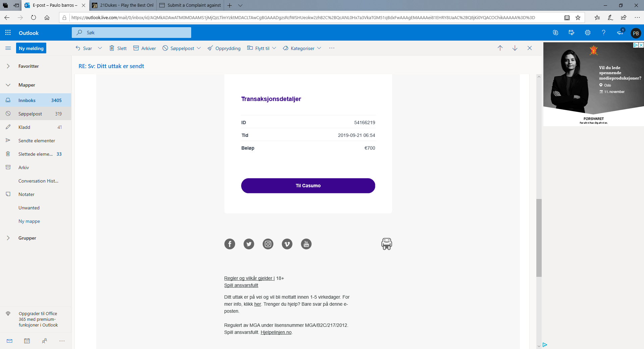Open Casumo's Facebook page icon

coord(230,244)
